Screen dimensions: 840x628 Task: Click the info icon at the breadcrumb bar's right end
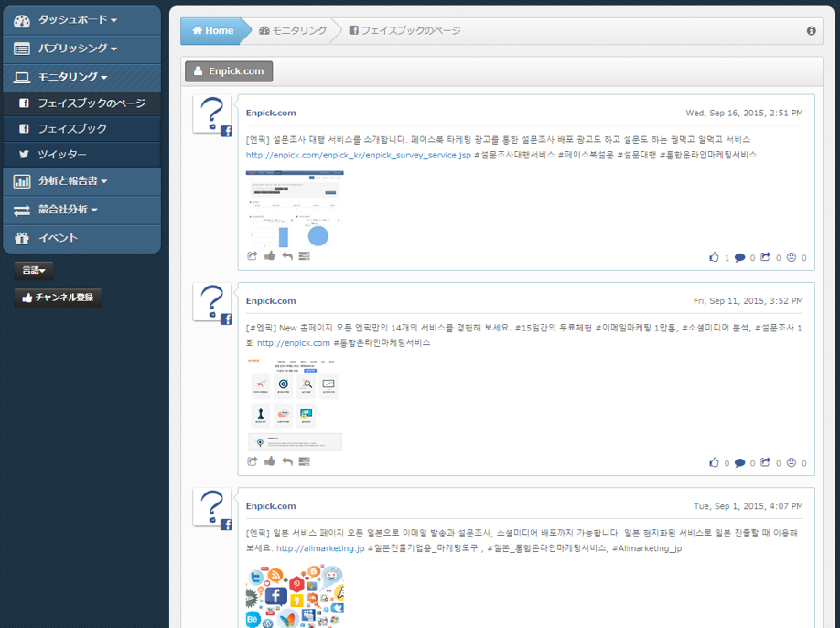(x=811, y=31)
